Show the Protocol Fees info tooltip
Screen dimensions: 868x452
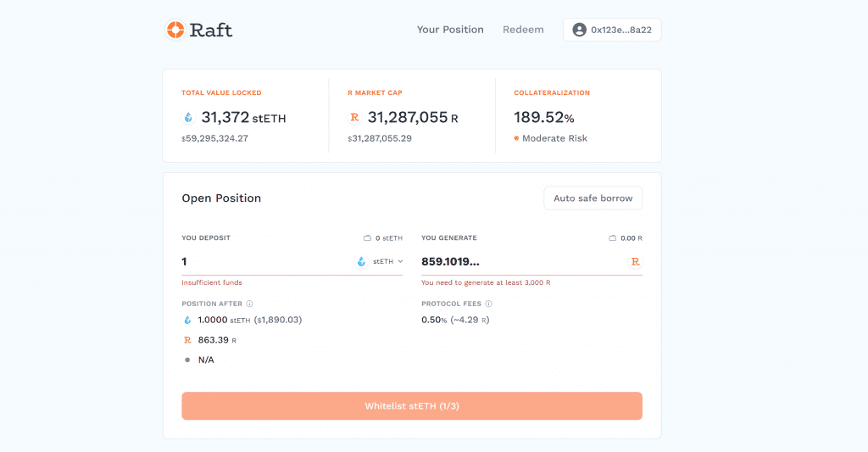click(x=488, y=304)
